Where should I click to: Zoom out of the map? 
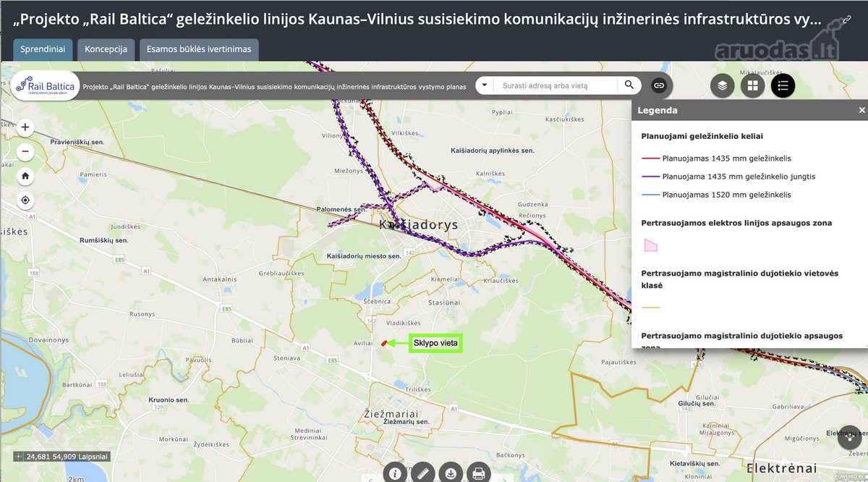point(25,152)
